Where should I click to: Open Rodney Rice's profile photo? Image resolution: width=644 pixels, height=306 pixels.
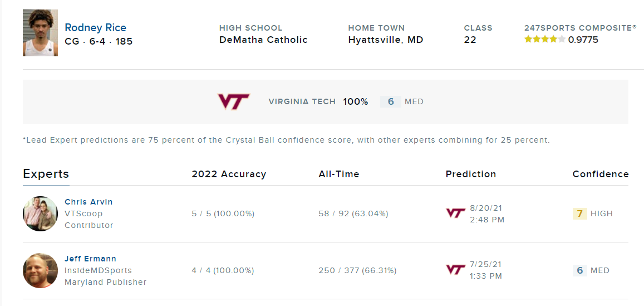(40, 33)
